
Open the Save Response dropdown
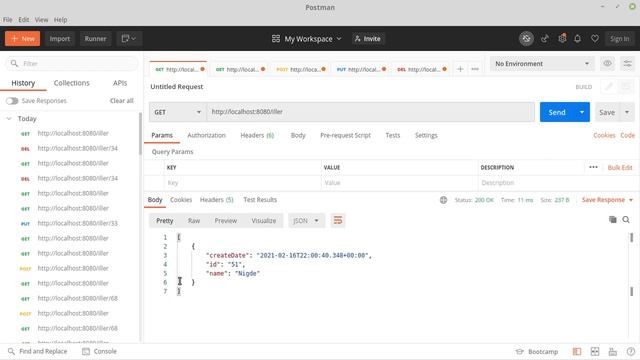[607, 200]
